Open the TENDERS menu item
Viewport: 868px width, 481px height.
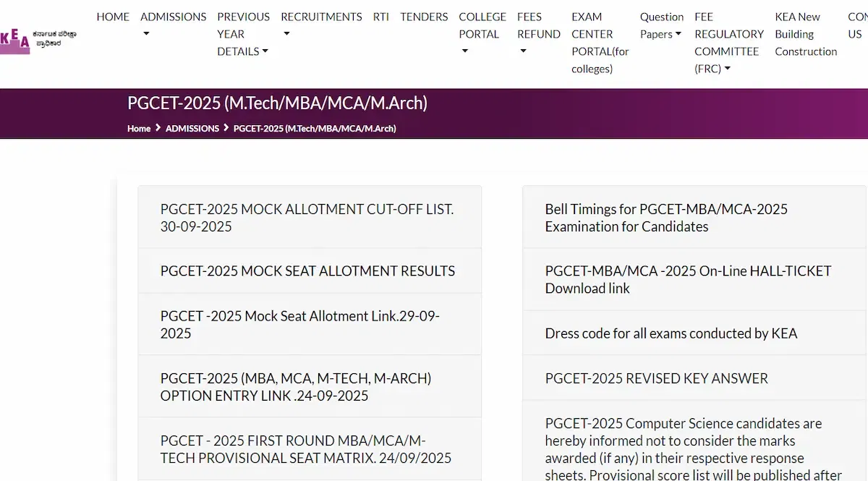pos(424,17)
